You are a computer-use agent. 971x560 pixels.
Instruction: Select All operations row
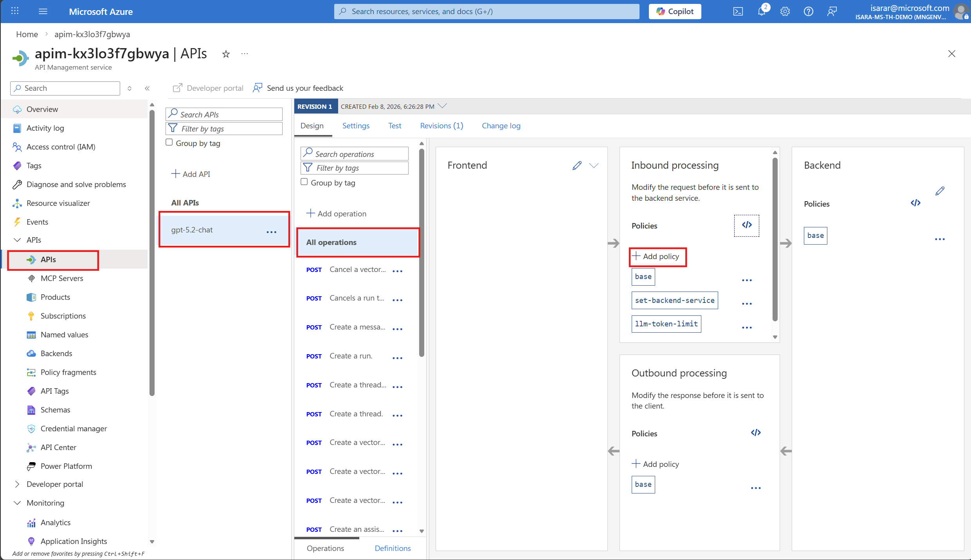click(x=358, y=242)
